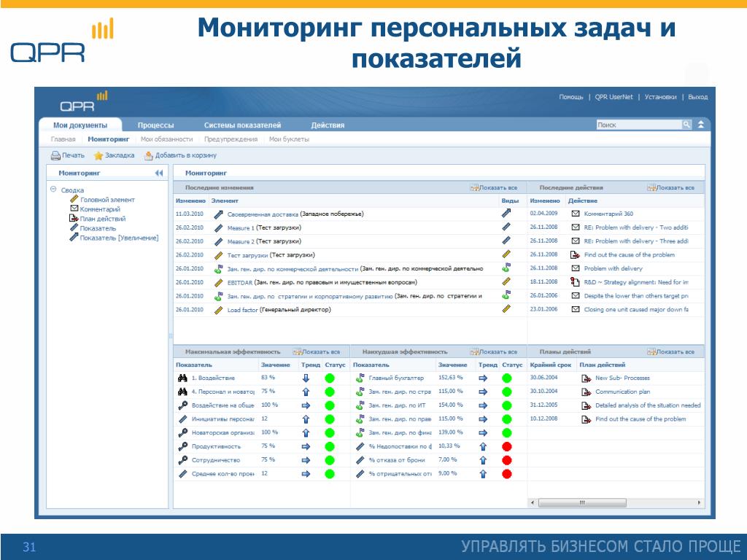Click inside the Поиск search field
The width and height of the screenshot is (747, 560).
click(x=639, y=125)
